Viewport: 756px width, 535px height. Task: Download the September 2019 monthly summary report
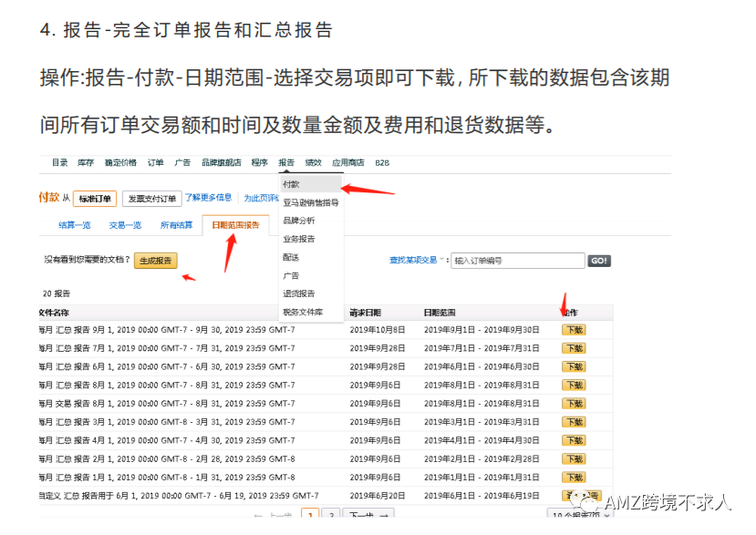pos(573,329)
